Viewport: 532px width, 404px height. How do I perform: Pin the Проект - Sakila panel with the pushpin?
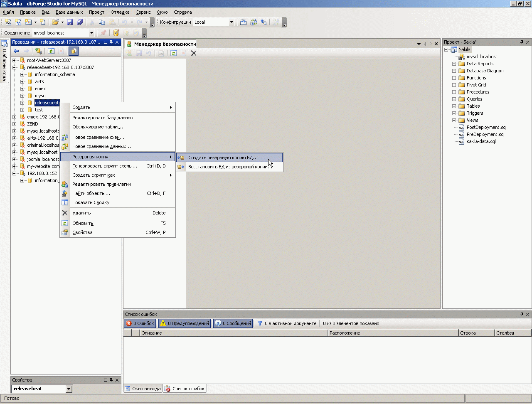click(x=522, y=42)
